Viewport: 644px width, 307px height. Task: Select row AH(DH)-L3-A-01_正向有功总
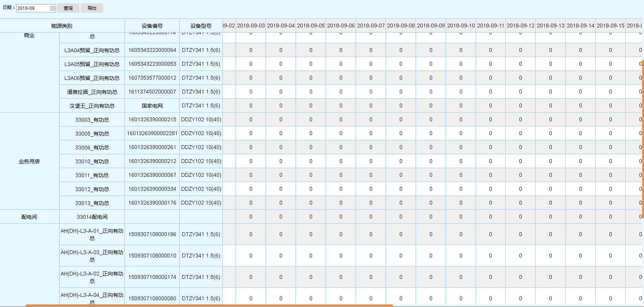click(x=92, y=235)
